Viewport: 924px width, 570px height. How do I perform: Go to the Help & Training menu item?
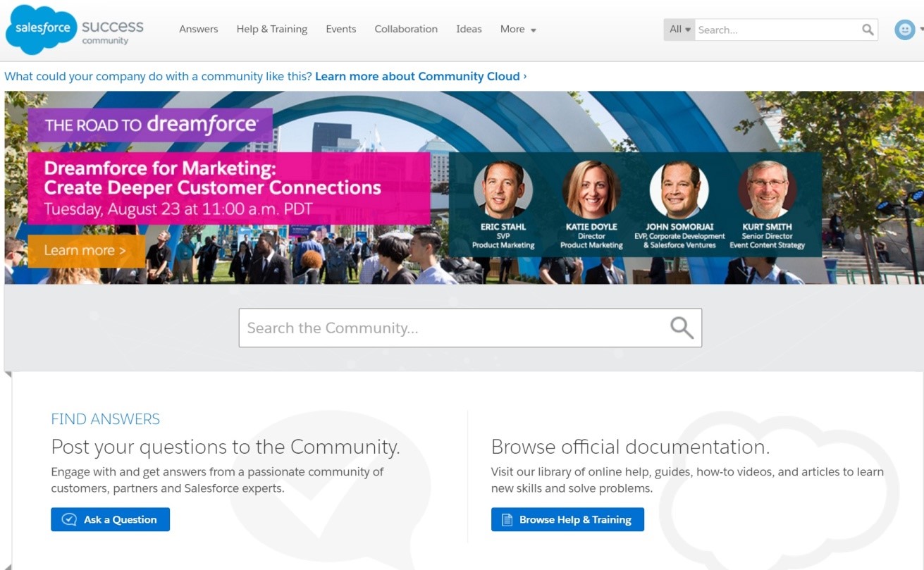(271, 29)
